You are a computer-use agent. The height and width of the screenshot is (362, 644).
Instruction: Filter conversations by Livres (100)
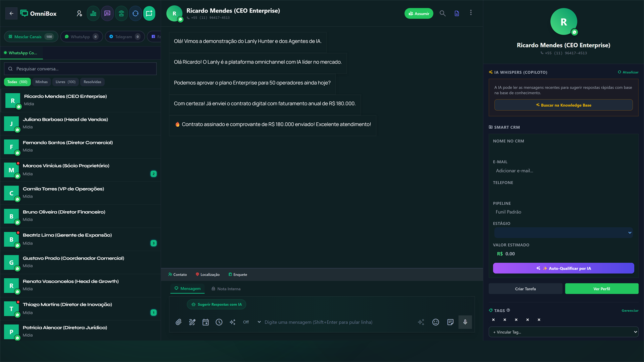(x=66, y=82)
